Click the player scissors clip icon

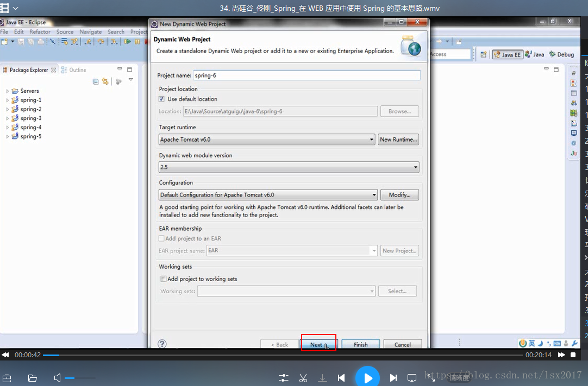[303, 378]
